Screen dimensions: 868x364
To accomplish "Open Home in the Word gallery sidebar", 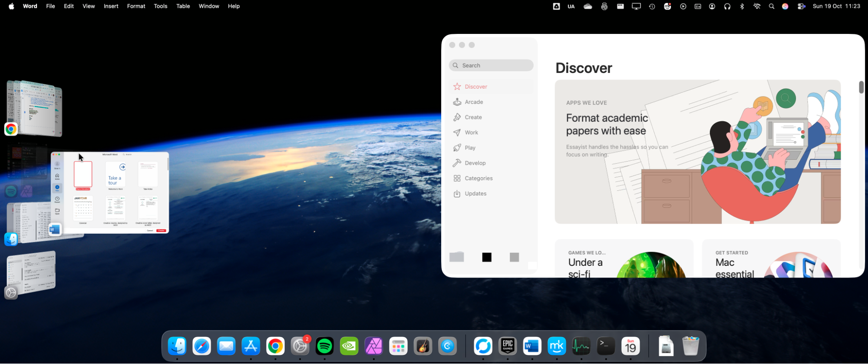I will tap(57, 176).
